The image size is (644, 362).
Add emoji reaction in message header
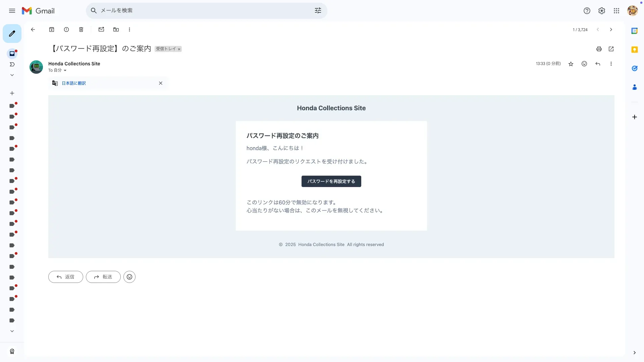click(x=584, y=64)
